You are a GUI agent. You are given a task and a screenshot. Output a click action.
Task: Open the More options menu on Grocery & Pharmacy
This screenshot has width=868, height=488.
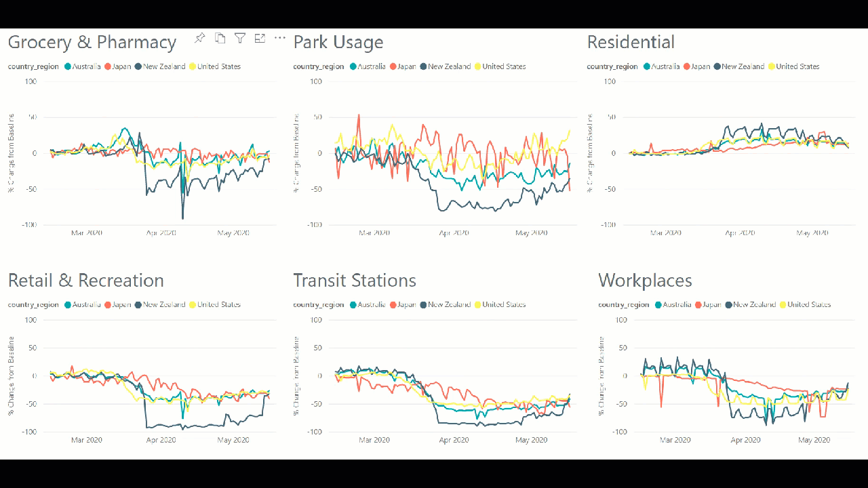coord(279,38)
